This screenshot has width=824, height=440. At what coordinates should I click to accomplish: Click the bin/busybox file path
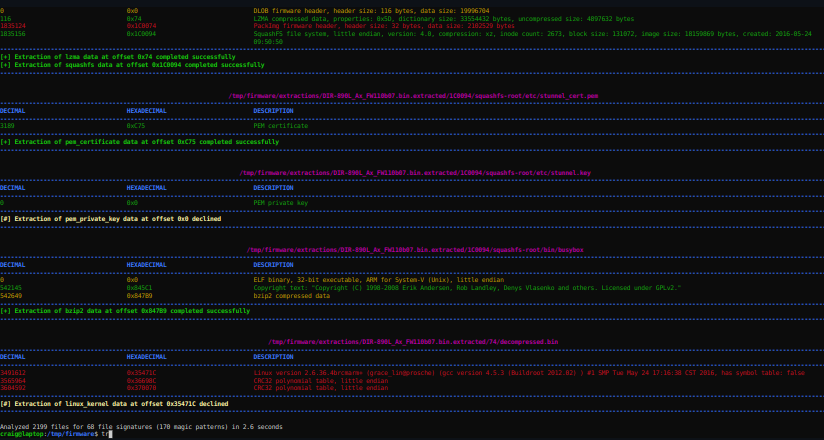click(x=415, y=249)
